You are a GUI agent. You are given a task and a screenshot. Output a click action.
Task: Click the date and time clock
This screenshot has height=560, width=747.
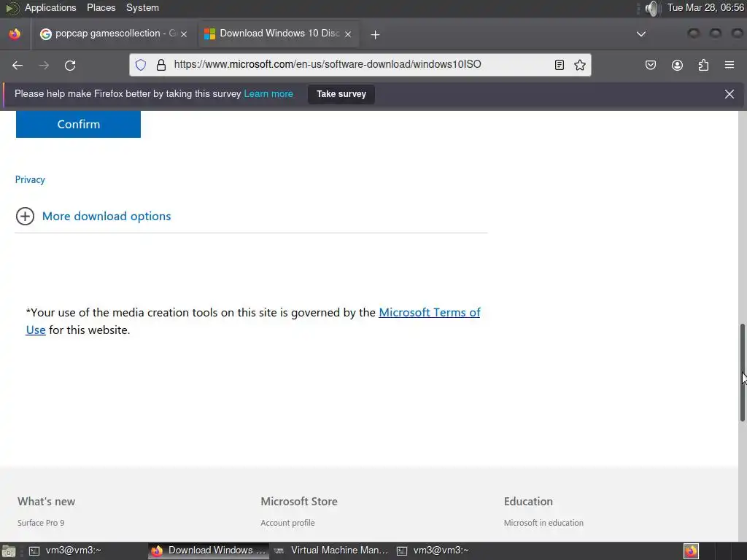click(705, 8)
